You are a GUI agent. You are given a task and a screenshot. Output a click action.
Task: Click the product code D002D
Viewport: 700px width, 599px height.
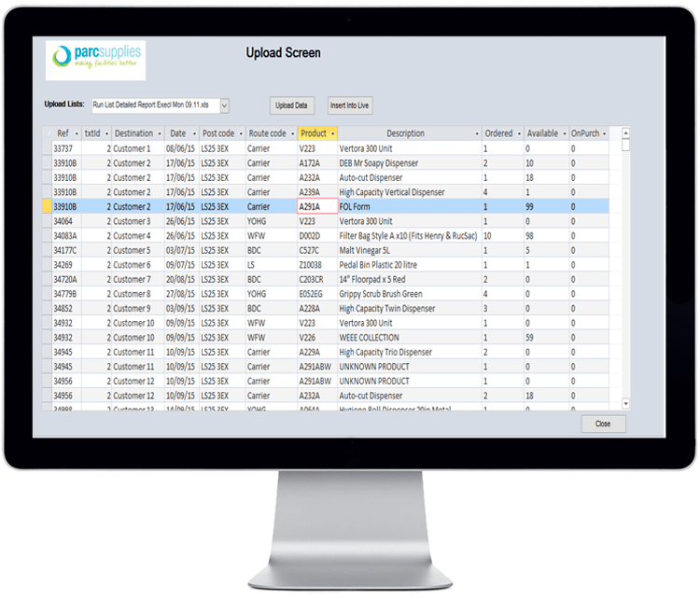point(317,236)
